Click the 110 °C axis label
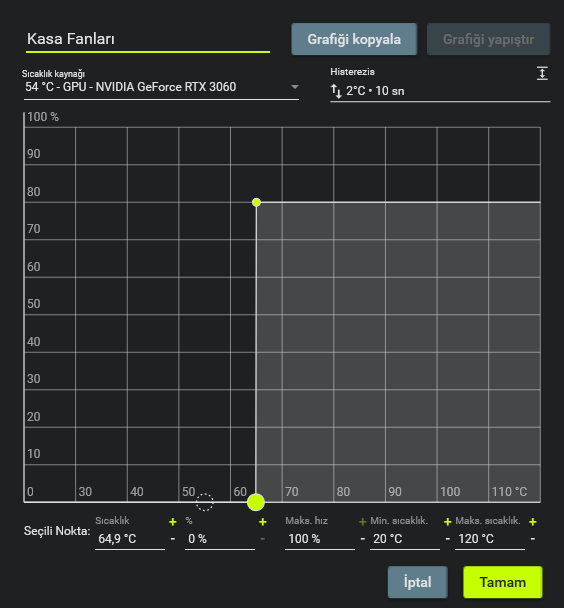Screen dimensions: 564x608 (509, 492)
